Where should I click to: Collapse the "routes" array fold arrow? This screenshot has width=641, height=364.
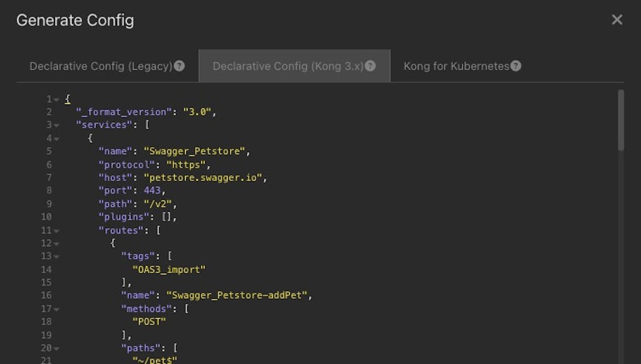pos(56,231)
